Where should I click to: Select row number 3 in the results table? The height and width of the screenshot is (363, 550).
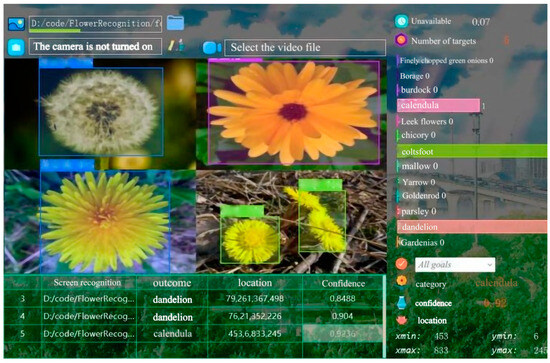[x=22, y=299]
